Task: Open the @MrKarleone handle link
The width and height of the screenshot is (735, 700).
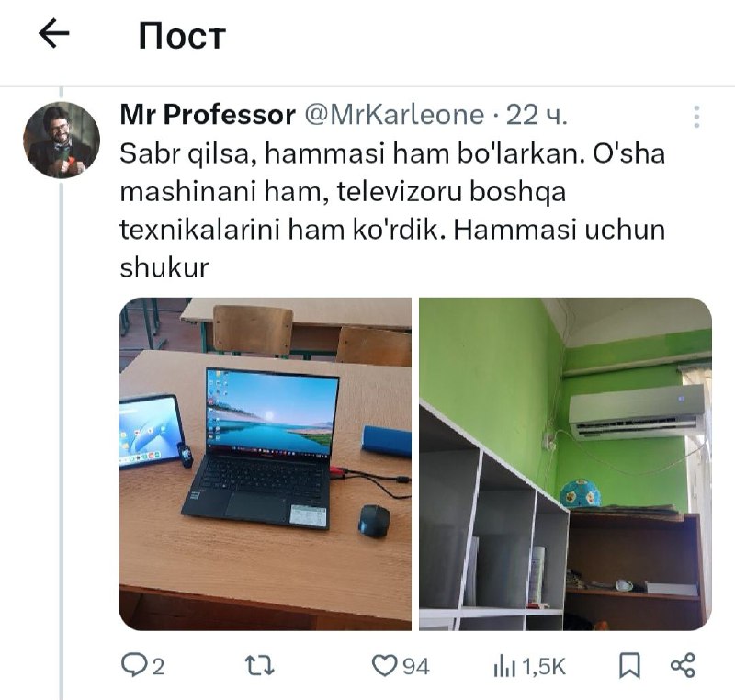Action: (x=394, y=115)
